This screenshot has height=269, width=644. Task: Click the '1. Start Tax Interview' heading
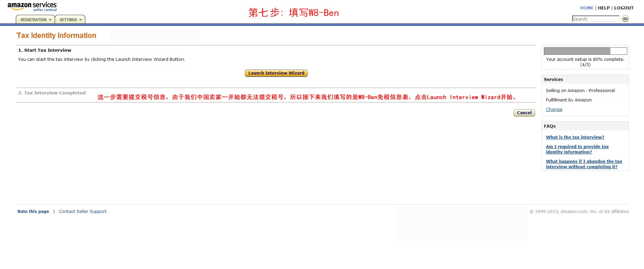(45, 50)
